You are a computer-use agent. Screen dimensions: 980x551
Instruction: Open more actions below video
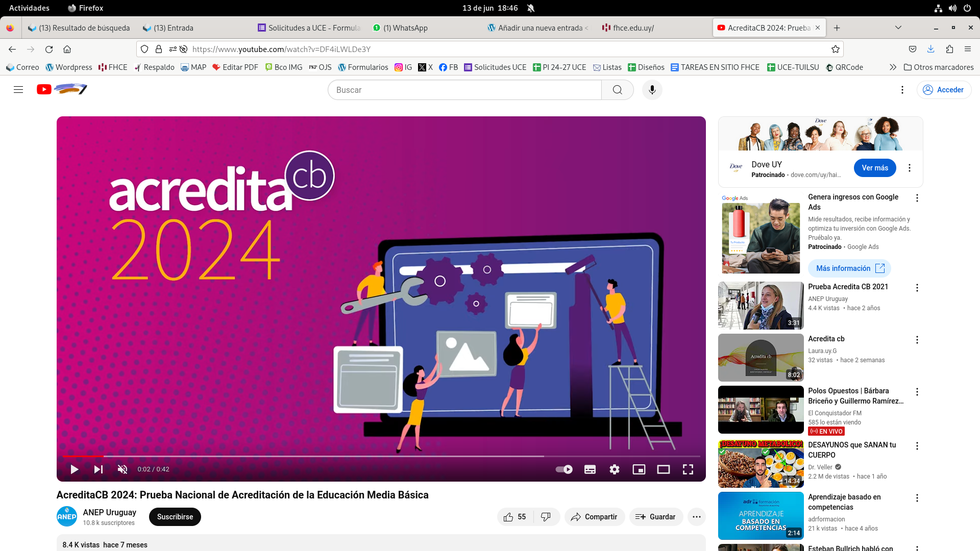click(696, 517)
